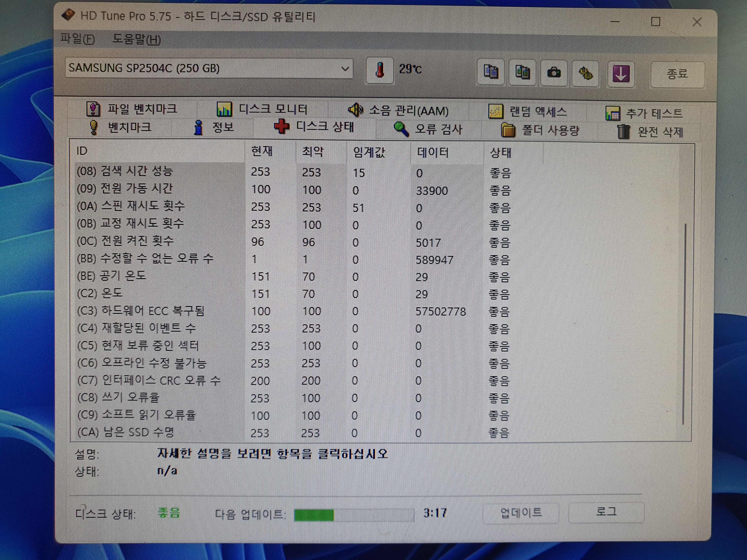Switch to the 폴더 사용량 tab
The width and height of the screenshot is (747, 560).
click(x=540, y=130)
